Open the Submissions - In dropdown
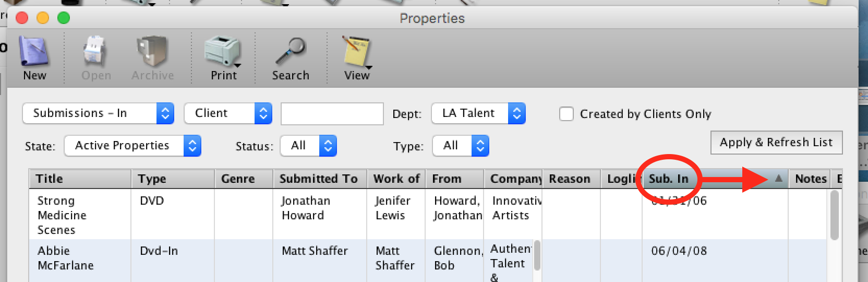This screenshot has width=868, height=282. pyautogui.click(x=98, y=113)
